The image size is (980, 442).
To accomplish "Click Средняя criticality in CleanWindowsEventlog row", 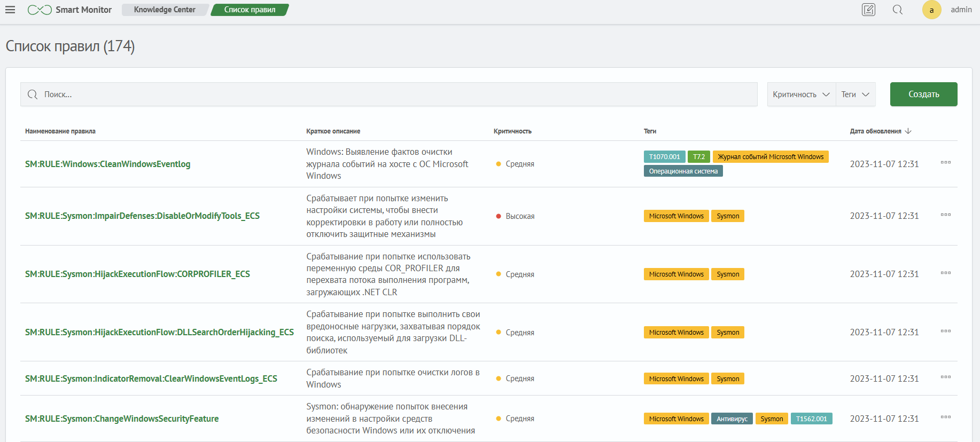I will point(520,164).
